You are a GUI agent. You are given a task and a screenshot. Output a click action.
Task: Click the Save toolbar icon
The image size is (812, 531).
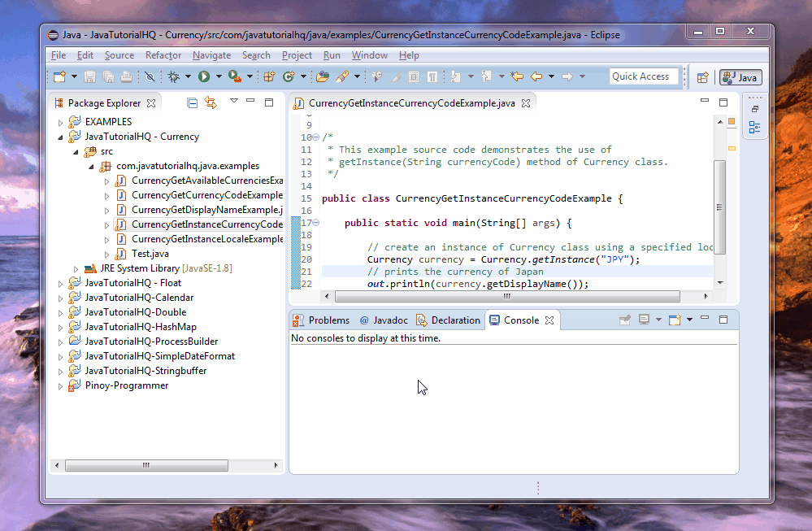[x=89, y=76]
